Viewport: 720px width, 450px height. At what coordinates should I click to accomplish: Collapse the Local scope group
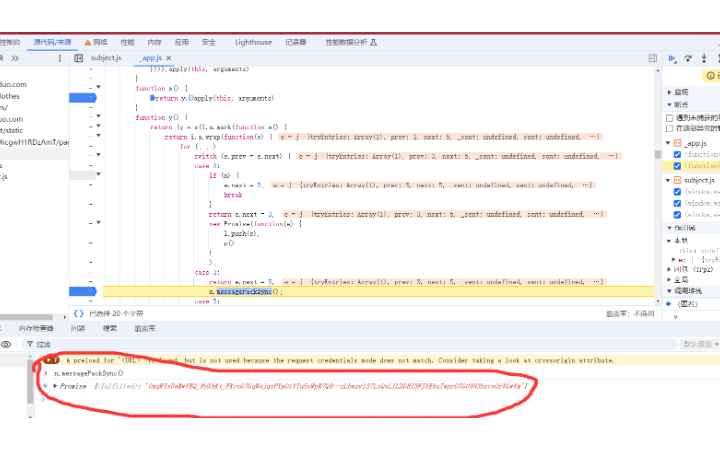click(x=669, y=241)
